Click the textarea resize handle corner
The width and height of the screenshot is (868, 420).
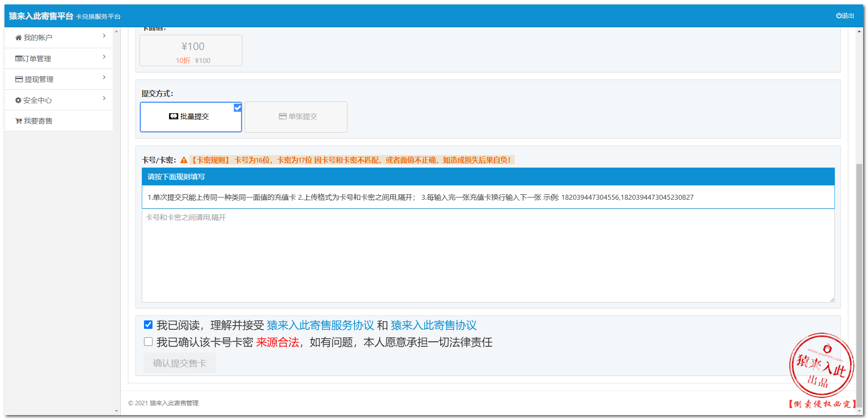[x=832, y=299]
